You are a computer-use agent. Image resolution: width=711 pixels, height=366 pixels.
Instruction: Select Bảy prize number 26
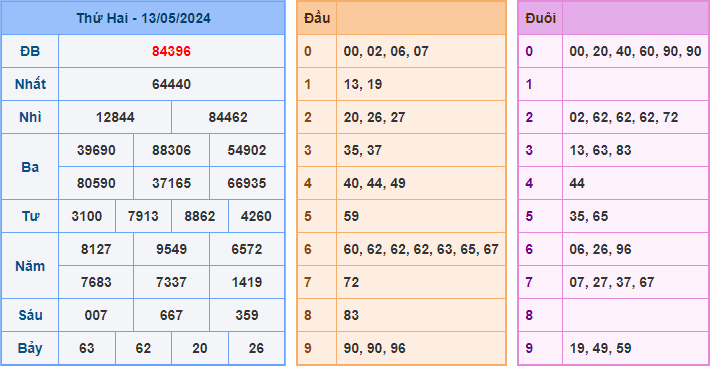coord(256,348)
